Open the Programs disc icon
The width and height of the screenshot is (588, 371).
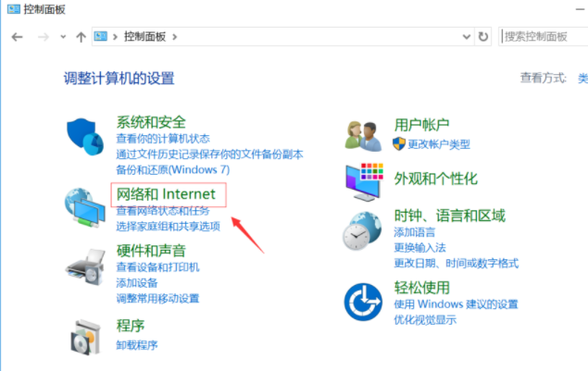86,337
